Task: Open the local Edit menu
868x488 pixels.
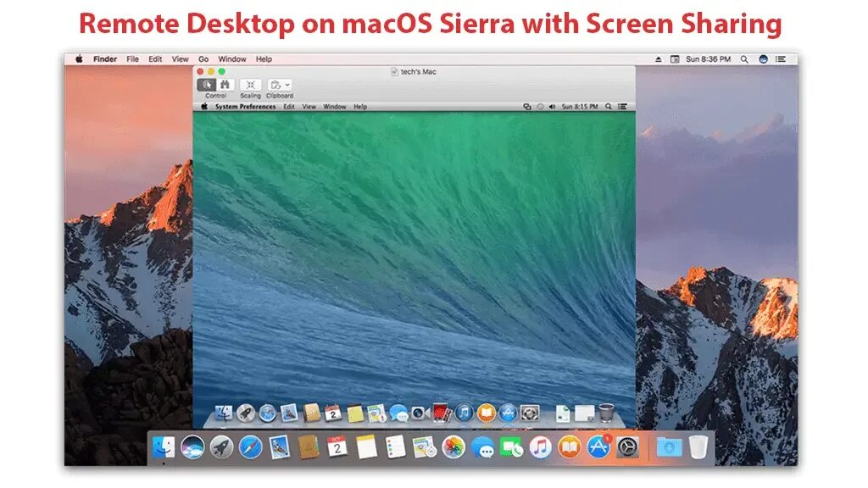Action: pyautogui.click(x=155, y=59)
